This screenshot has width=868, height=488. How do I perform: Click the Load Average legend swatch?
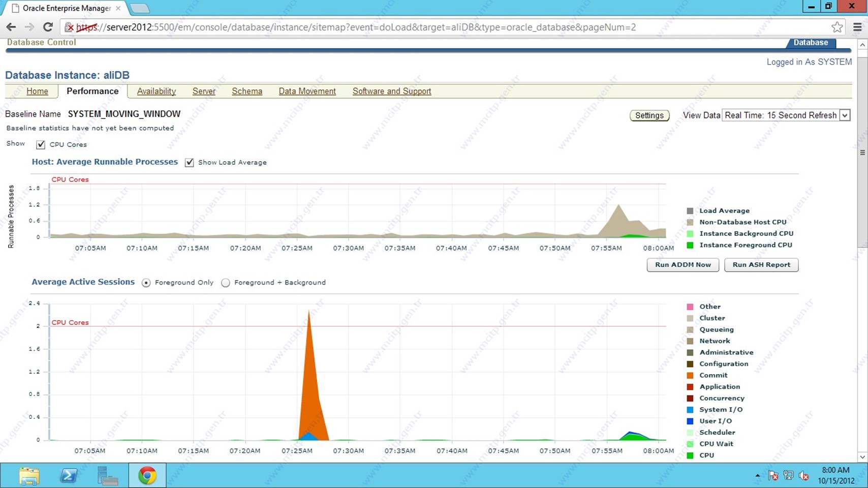690,211
